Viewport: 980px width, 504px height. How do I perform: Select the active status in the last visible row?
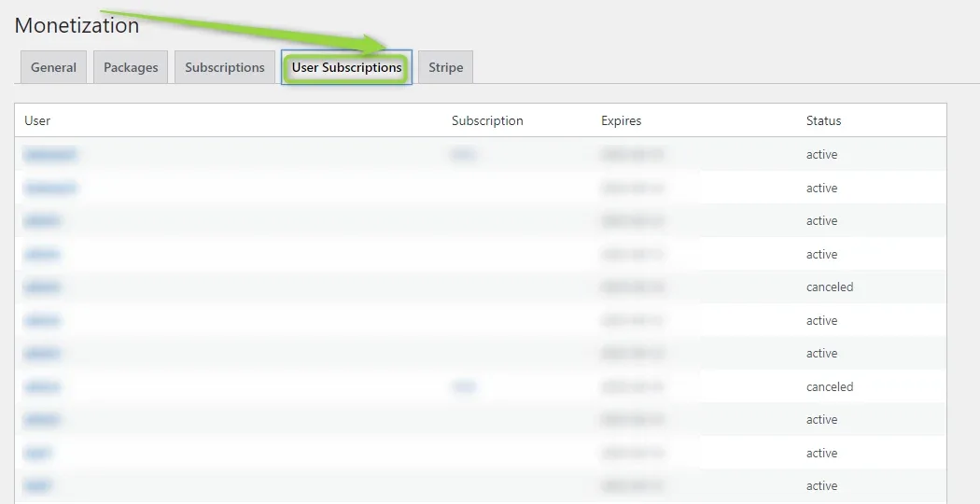coord(822,486)
